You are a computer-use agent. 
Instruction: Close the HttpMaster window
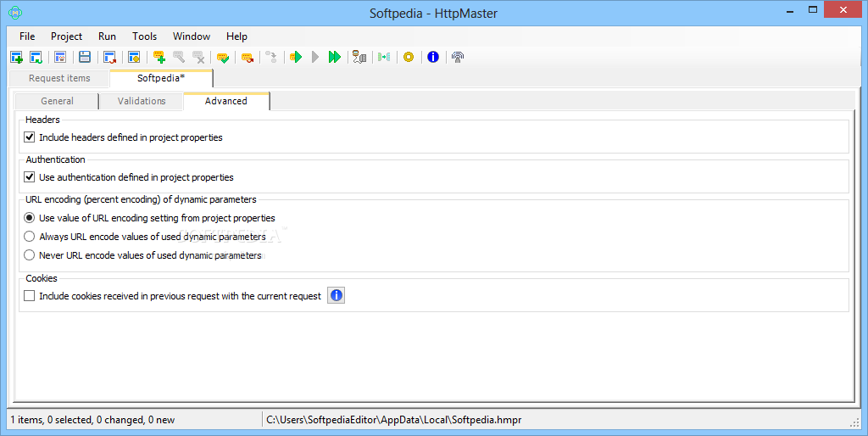843,10
